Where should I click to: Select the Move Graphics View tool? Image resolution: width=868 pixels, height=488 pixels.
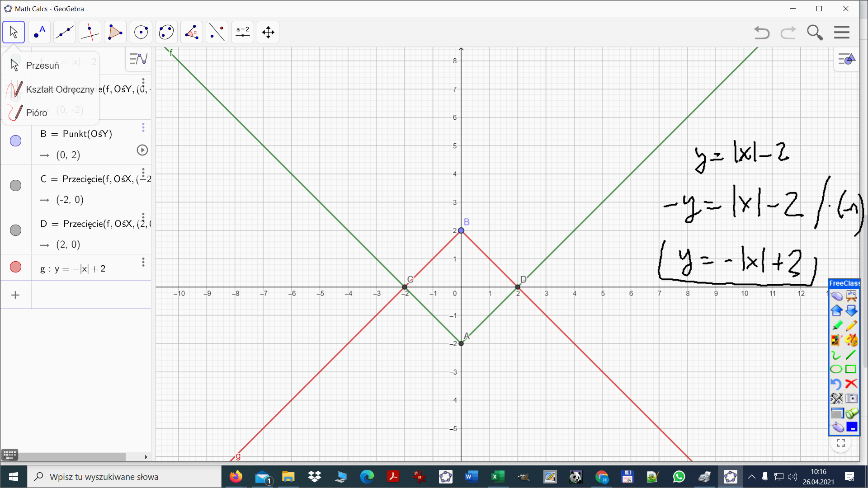pyautogui.click(x=268, y=32)
